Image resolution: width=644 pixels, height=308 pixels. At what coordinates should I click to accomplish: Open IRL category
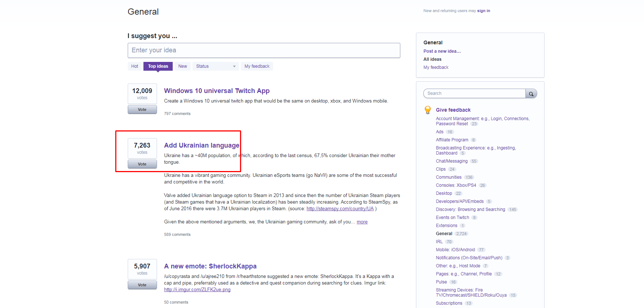pyautogui.click(x=439, y=242)
